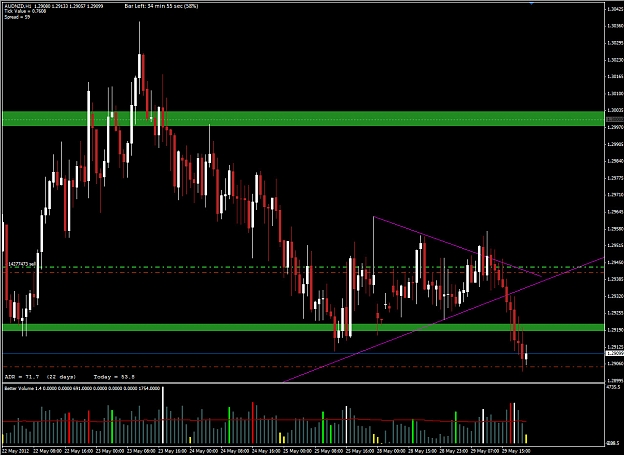The image size is (625, 456).
Task: Click the '23 May 00:00' time axis label
Action: [x=110, y=451]
